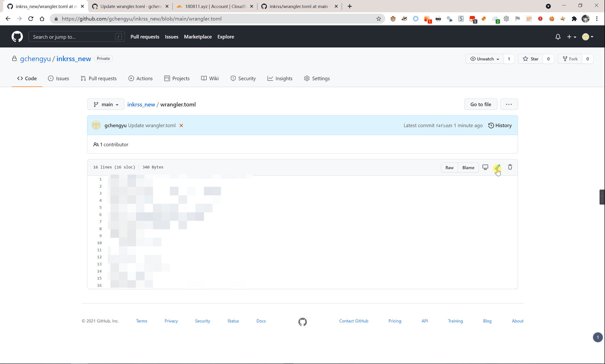Click the browser back arrow
Image resolution: width=605 pixels, height=364 pixels.
pyautogui.click(x=8, y=19)
